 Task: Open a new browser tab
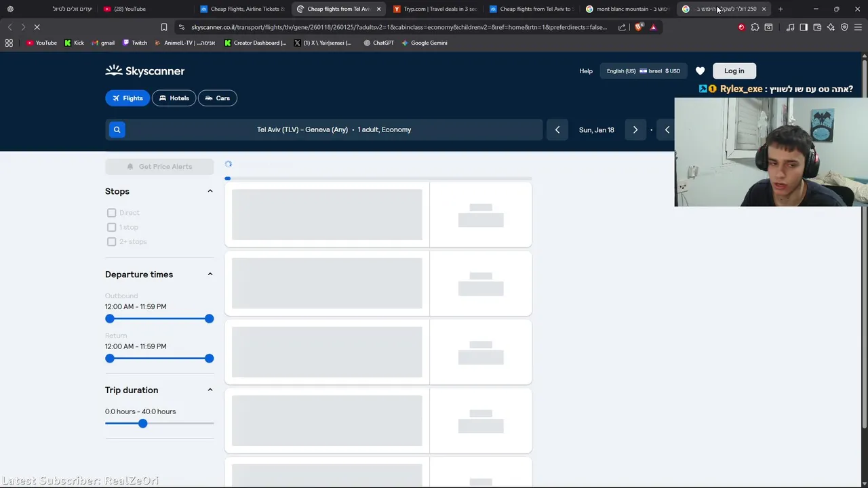(781, 9)
